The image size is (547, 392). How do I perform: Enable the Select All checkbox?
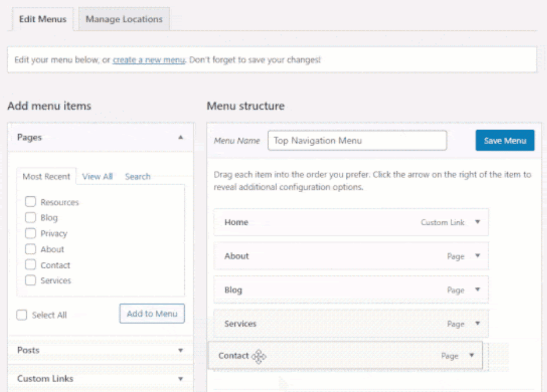pyautogui.click(x=22, y=315)
